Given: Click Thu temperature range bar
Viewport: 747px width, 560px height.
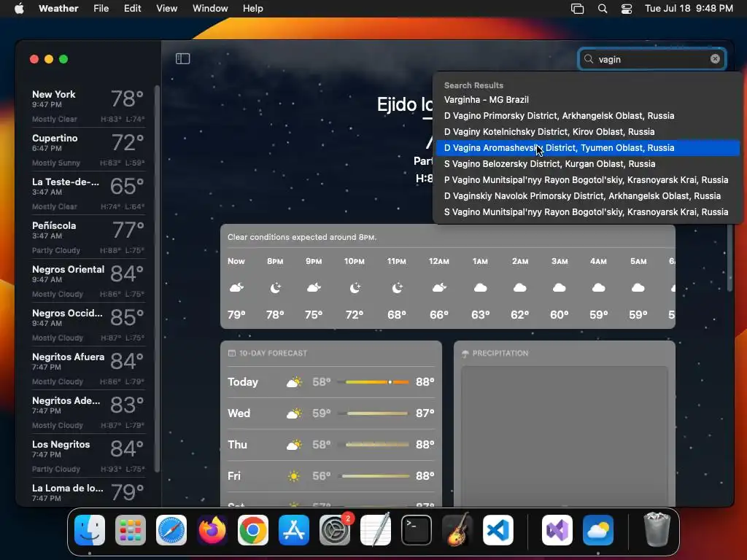Looking at the screenshot, I should pyautogui.click(x=373, y=445).
